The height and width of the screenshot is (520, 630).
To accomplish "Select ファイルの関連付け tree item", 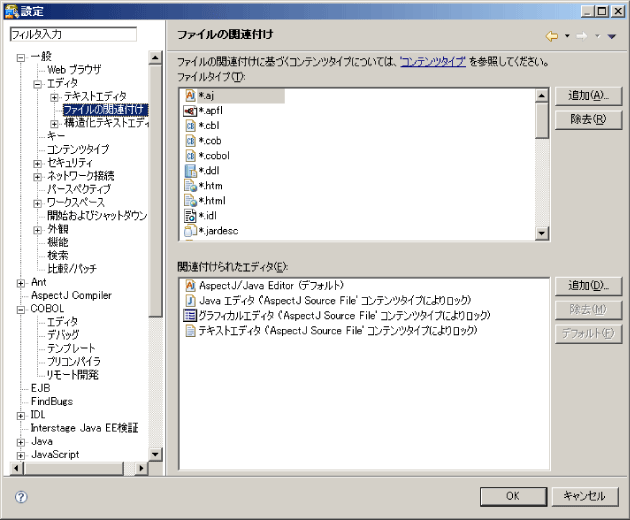I will (x=105, y=109).
